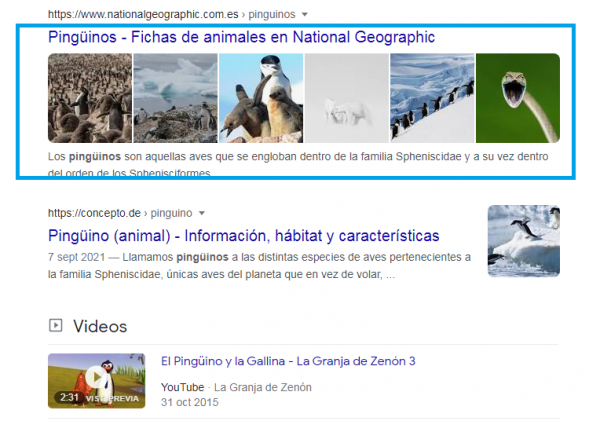Click the Videos section heading

point(100,326)
